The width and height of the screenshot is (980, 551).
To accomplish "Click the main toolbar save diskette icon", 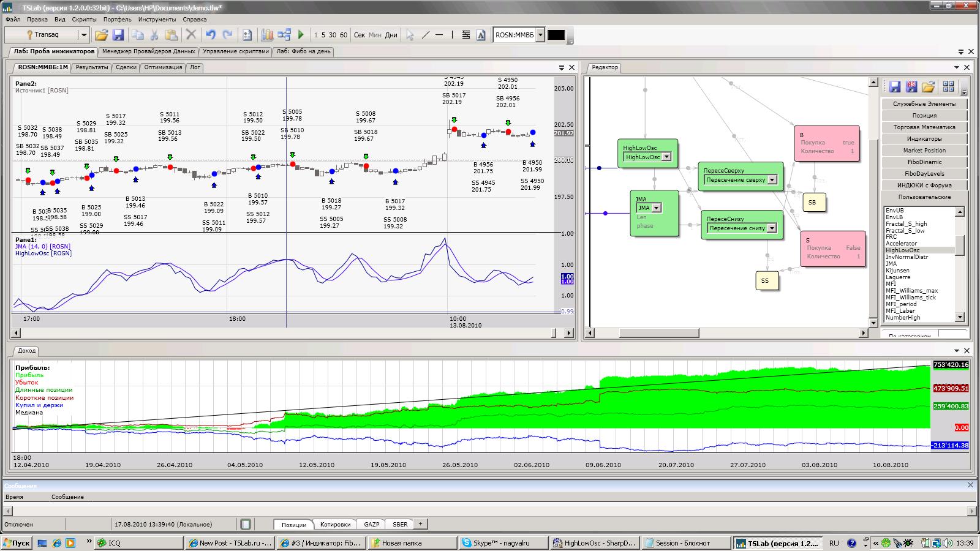I will [x=118, y=35].
